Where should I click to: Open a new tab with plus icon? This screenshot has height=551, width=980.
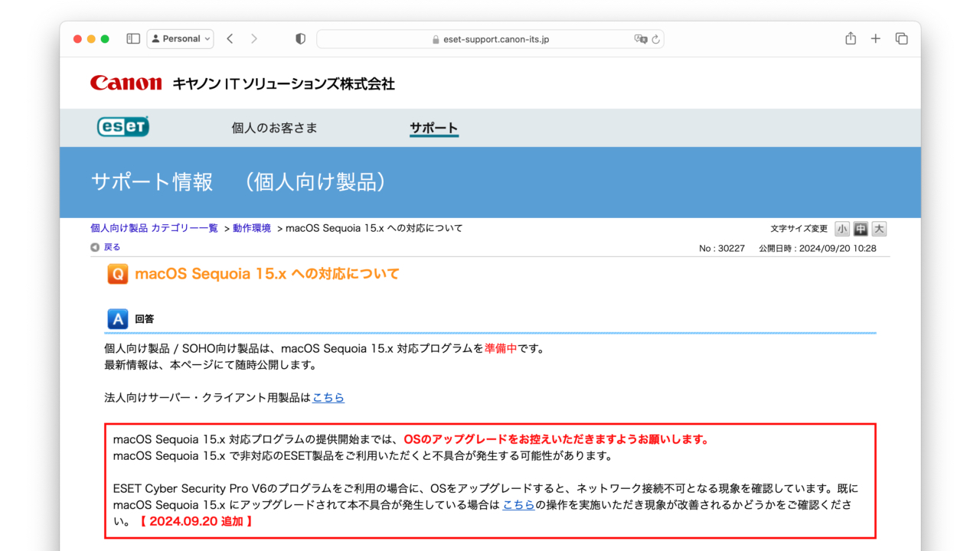(876, 38)
